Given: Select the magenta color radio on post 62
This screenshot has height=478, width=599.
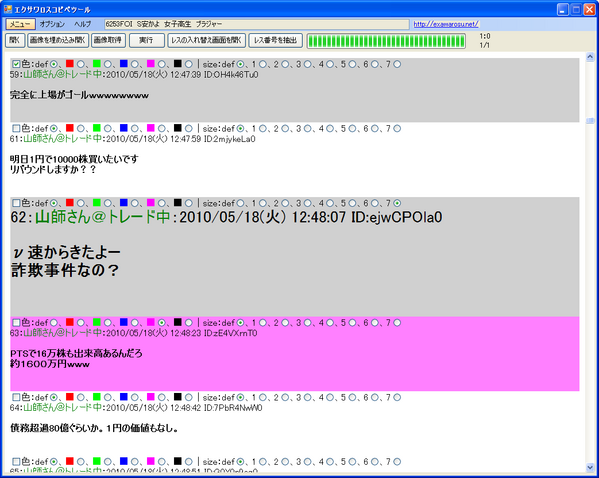Looking at the screenshot, I should click(x=162, y=203).
